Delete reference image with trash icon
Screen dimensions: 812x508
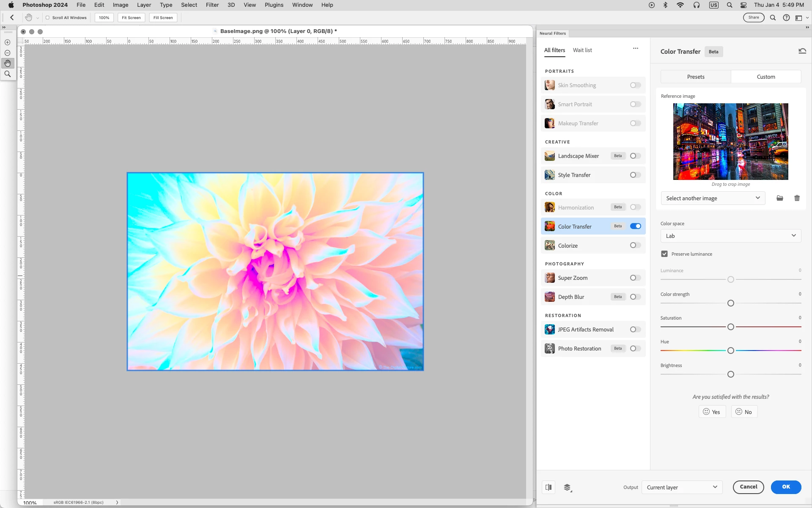[x=797, y=198]
